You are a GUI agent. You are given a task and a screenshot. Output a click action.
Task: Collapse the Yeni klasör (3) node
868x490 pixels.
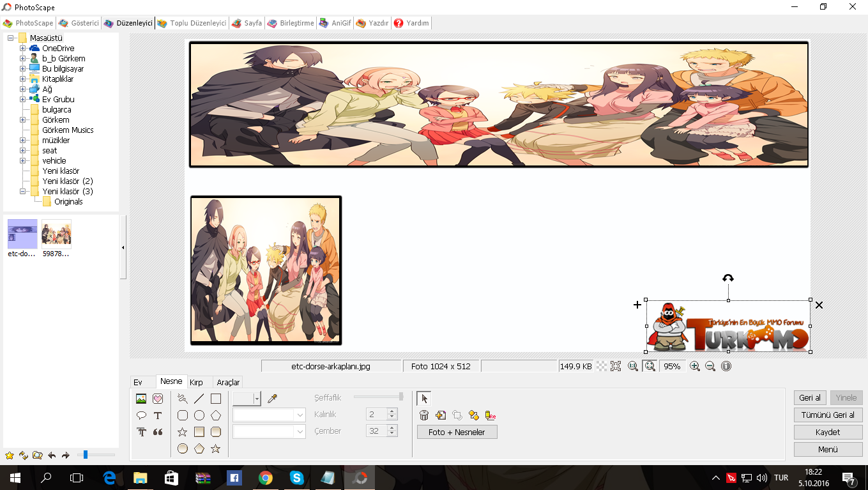coord(22,192)
